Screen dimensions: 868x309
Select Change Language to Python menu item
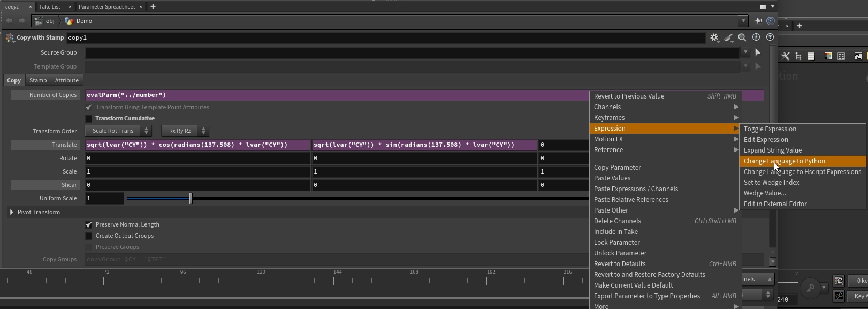(x=784, y=161)
